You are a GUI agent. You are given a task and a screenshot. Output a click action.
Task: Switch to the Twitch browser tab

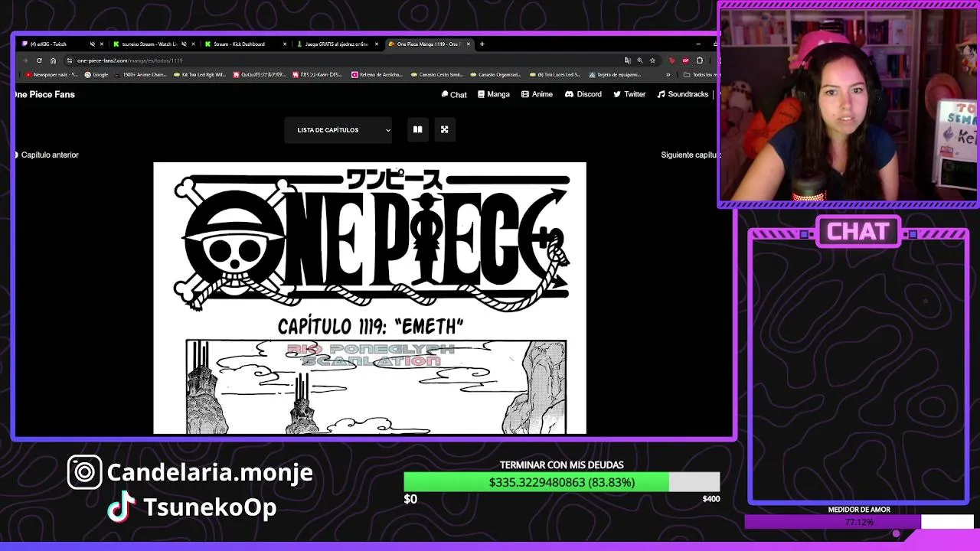pyautogui.click(x=61, y=44)
